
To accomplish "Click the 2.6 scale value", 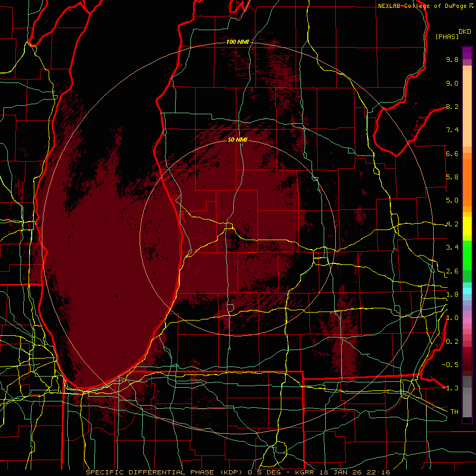I will coord(452,271).
